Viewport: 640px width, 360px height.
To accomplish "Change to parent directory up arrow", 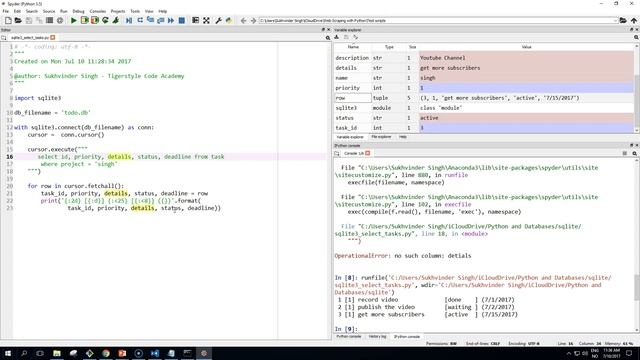I will 633,20.
